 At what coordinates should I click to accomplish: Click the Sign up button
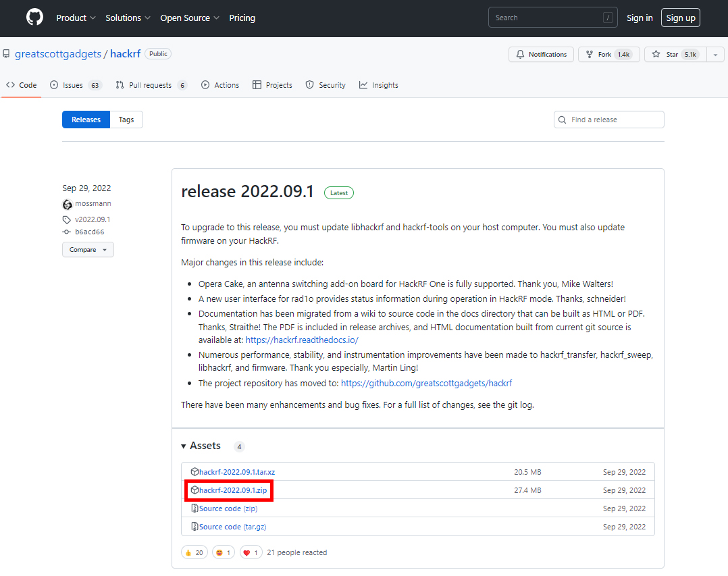680,18
